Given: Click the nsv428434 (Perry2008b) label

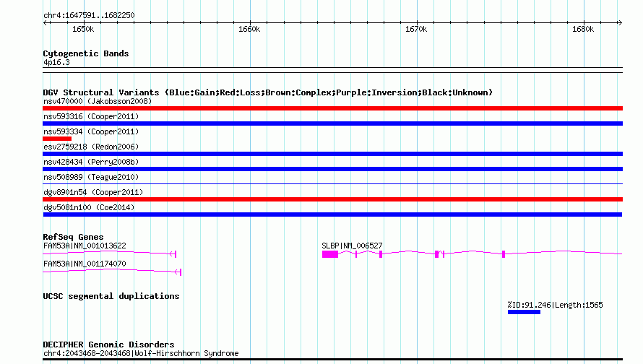Looking at the screenshot, I should 91,162.
